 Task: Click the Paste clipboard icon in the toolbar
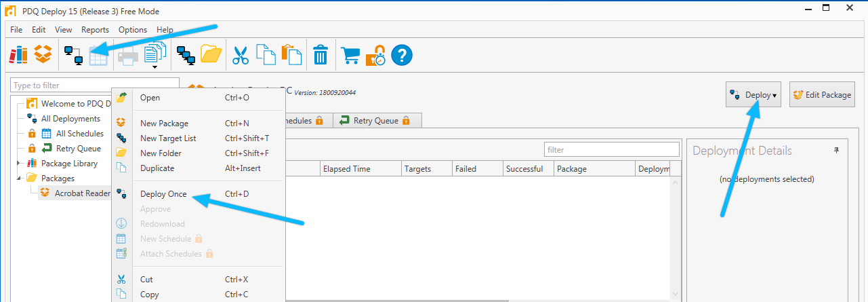[291, 55]
